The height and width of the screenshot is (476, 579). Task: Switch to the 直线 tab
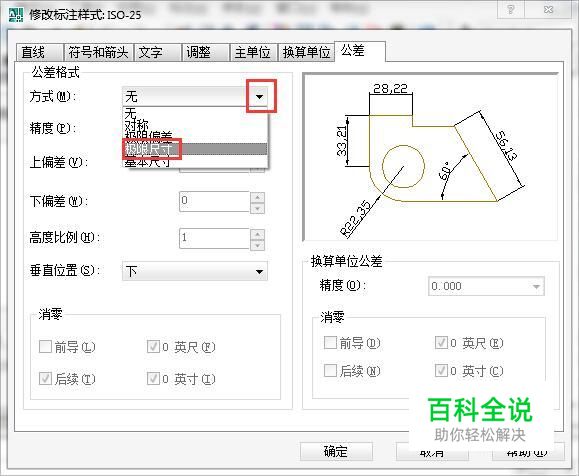click(40, 52)
